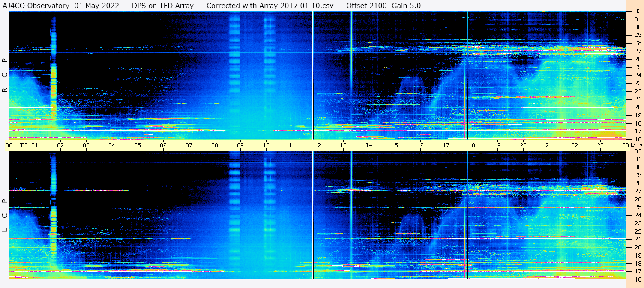Click the 18 UTC time axis label
The image size is (644, 288).
pyautogui.click(x=472, y=145)
